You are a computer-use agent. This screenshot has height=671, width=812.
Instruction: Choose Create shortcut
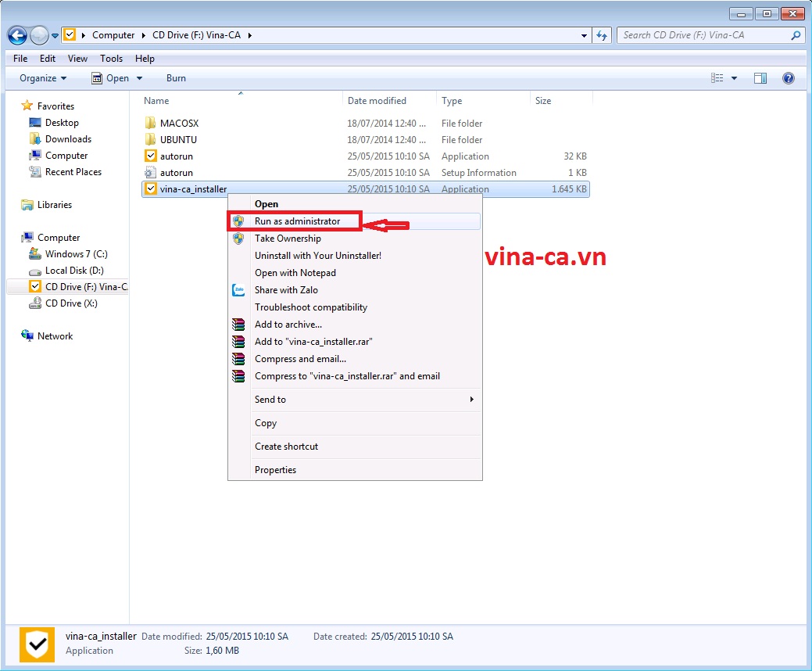pyautogui.click(x=286, y=447)
